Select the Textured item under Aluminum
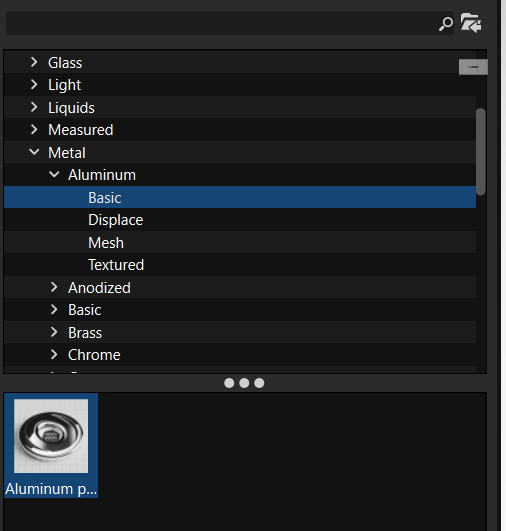Viewport: 506px width, 531px height. point(116,265)
